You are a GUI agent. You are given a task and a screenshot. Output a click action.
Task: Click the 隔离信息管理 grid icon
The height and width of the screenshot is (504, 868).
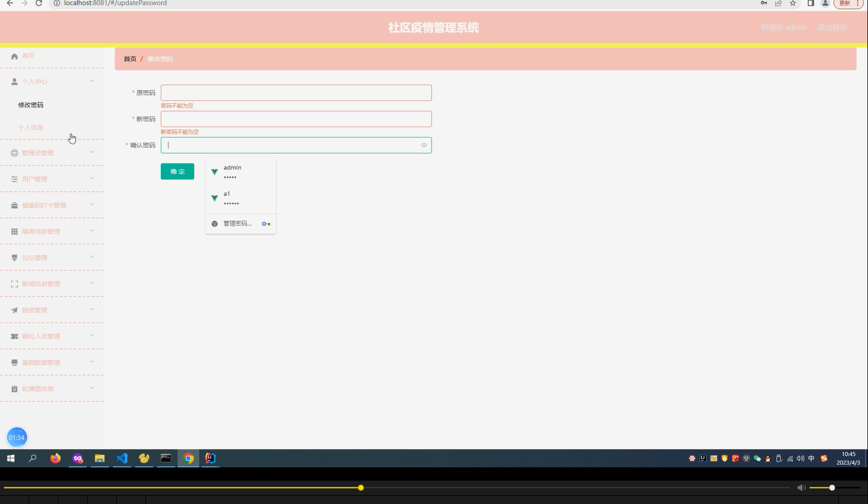pos(14,231)
